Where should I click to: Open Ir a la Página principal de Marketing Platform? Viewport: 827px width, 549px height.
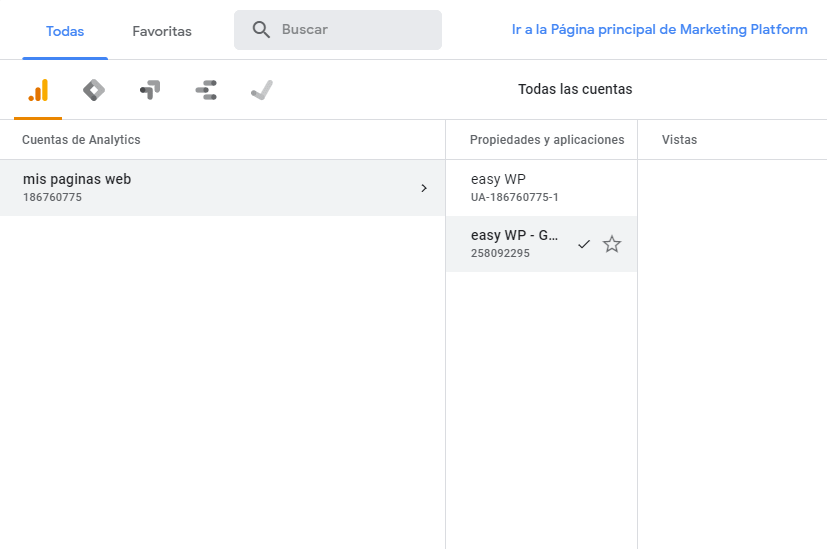click(x=659, y=30)
